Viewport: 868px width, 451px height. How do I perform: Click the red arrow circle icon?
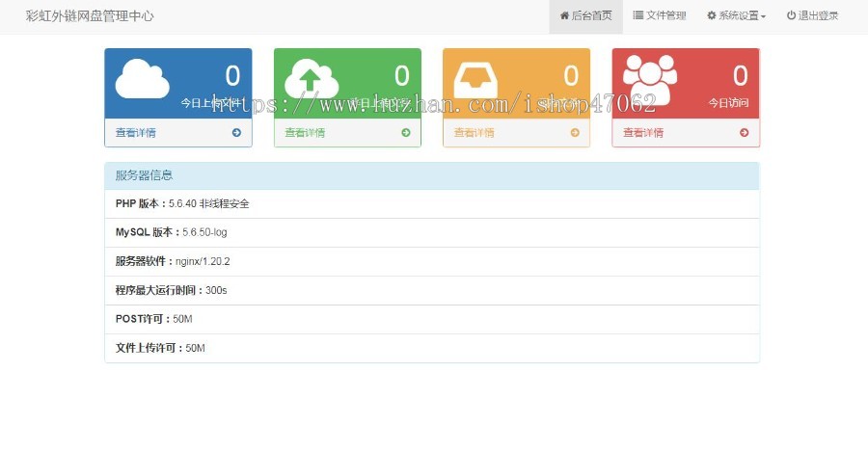click(744, 133)
